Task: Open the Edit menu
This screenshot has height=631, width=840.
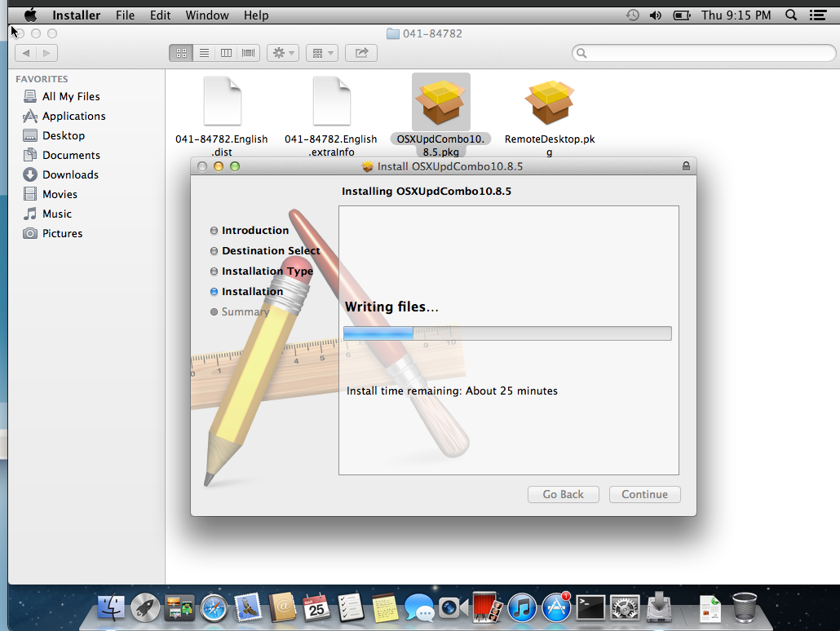Action: (160, 15)
